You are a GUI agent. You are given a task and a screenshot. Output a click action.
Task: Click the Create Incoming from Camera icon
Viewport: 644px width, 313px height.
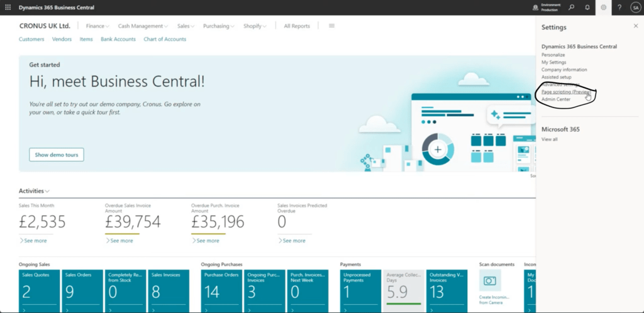[x=490, y=280]
